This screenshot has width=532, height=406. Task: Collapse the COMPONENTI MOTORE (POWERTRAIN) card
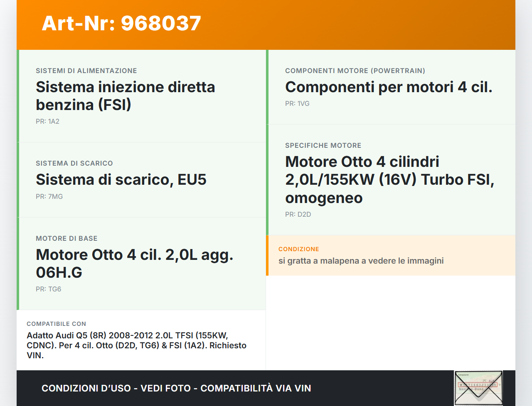(x=391, y=87)
